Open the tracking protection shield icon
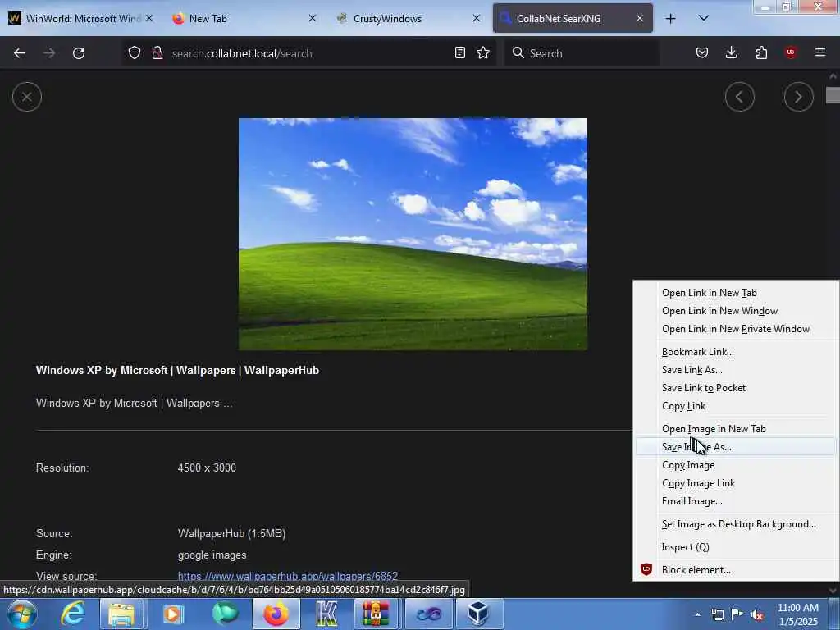Image resolution: width=840 pixels, height=630 pixels. [135, 52]
